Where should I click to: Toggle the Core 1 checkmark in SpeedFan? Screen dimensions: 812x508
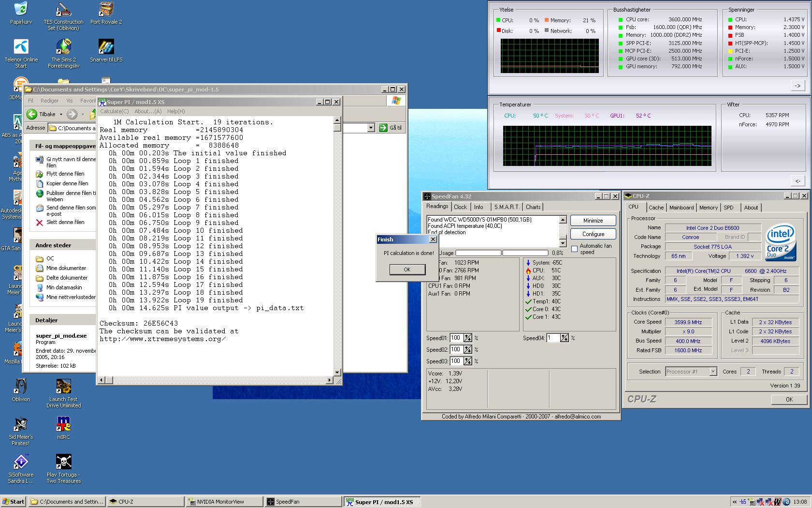pos(528,317)
